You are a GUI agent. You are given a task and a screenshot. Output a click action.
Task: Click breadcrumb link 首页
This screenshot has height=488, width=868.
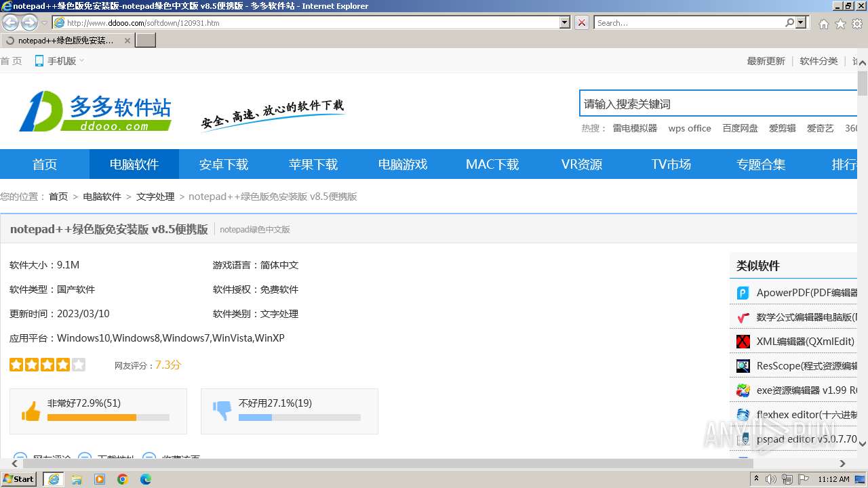coord(58,197)
